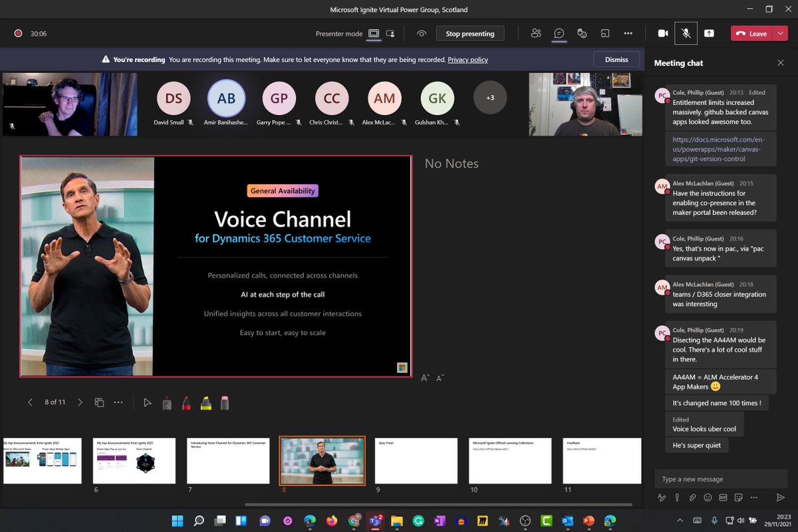
Task: Go to the previous slide
Action: click(x=30, y=402)
